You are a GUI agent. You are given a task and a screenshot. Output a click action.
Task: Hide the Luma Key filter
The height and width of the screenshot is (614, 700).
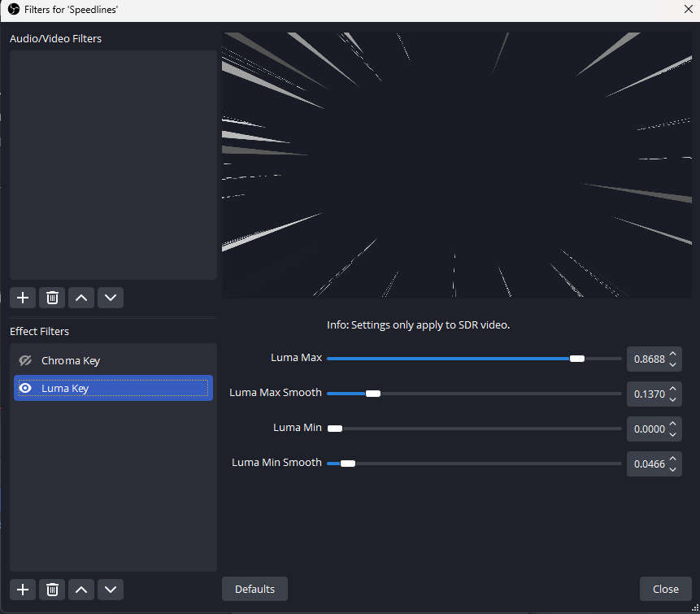[24, 388]
